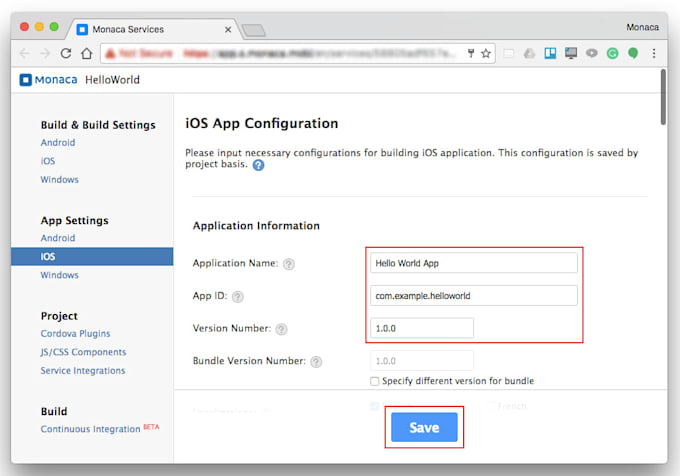This screenshot has width=680, height=476.
Task: Reload the page with browser refresh icon
Action: pyautogui.click(x=66, y=53)
